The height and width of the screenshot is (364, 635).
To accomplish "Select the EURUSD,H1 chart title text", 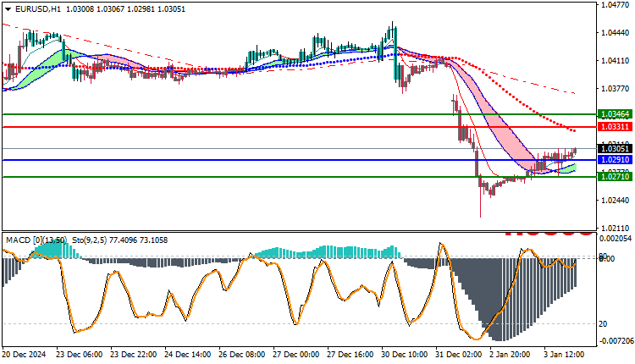I will (x=38, y=9).
